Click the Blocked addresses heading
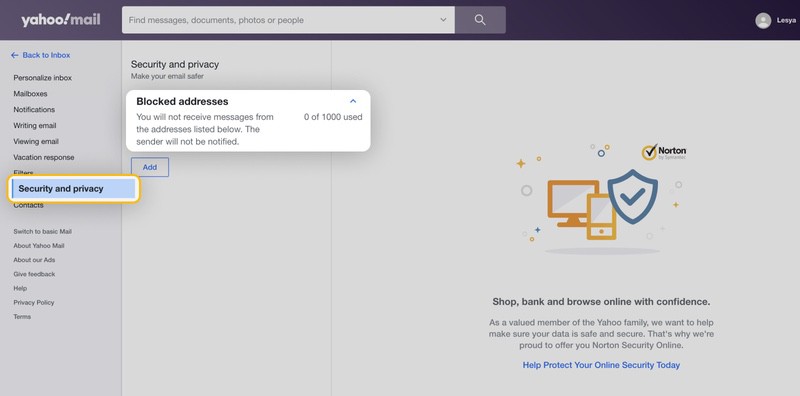 coord(182,101)
